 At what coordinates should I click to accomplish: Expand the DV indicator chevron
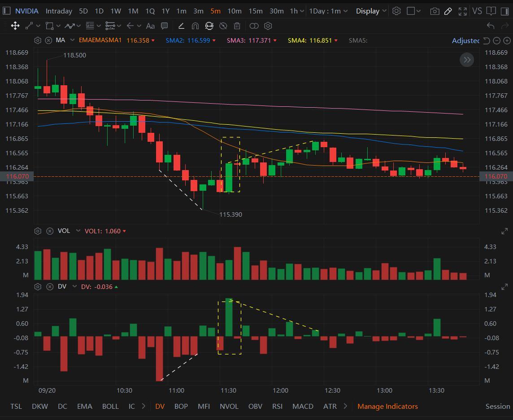click(x=74, y=286)
